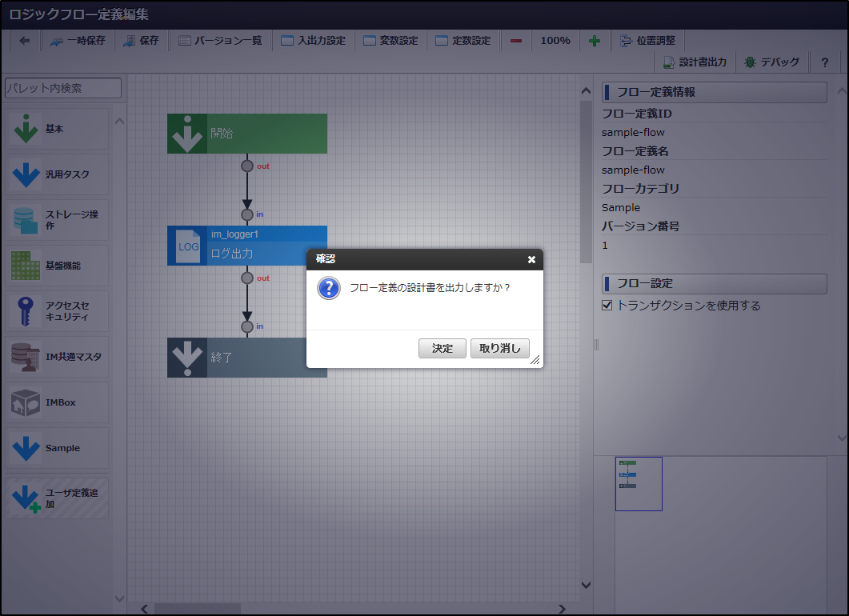Open the IM共通マスタ palette category

(x=26, y=355)
